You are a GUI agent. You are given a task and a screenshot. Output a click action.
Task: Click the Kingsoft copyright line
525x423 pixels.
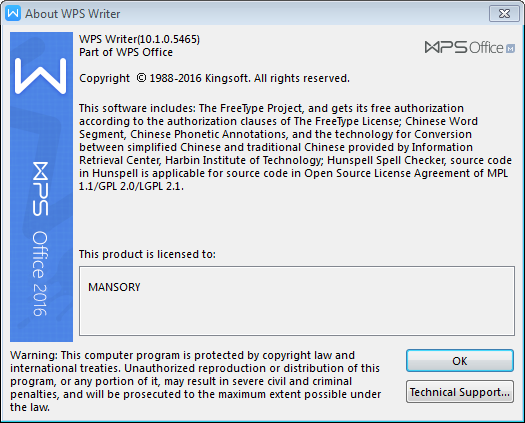point(214,78)
